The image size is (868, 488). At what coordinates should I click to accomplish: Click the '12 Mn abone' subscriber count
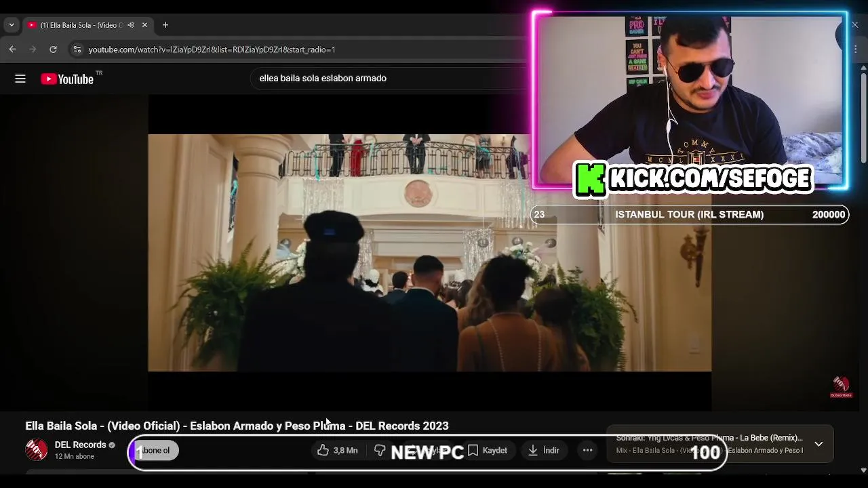click(x=75, y=457)
